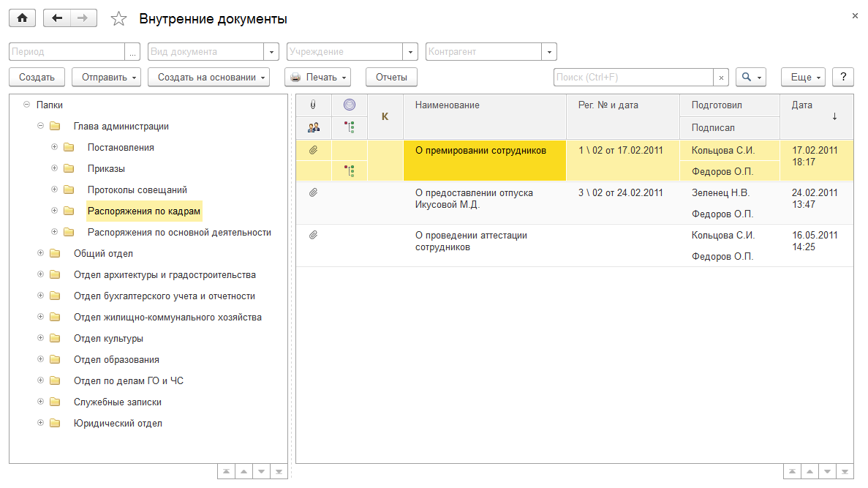Image resolution: width=868 pixels, height=488 pixels.
Task: Click the people icon column header
Action: 313,127
